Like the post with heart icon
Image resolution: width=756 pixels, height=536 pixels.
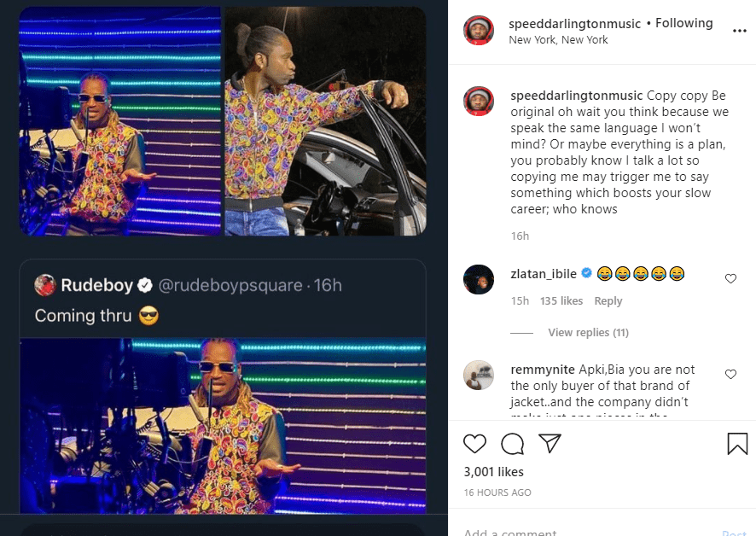[474, 444]
